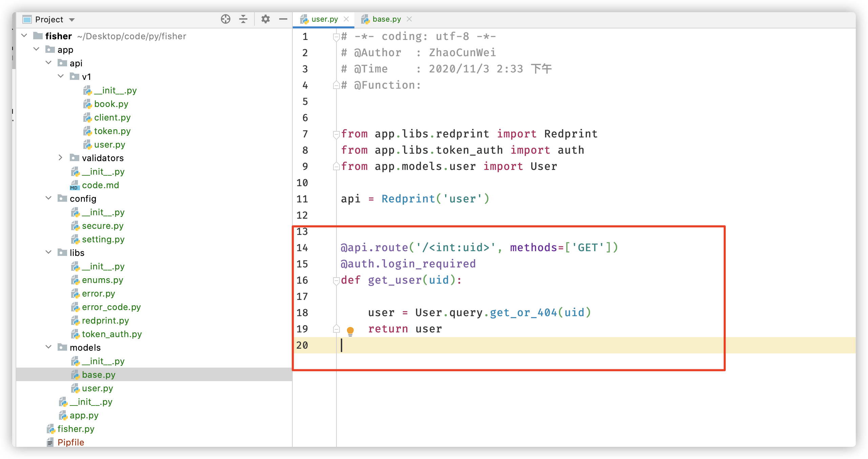Toggle fold for get_user function definition
This screenshot has width=868, height=459.
(336, 280)
